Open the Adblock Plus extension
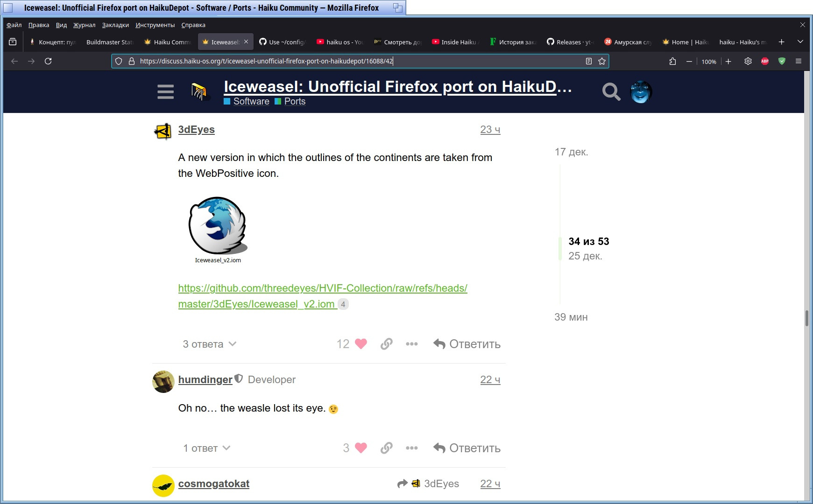 [765, 61]
